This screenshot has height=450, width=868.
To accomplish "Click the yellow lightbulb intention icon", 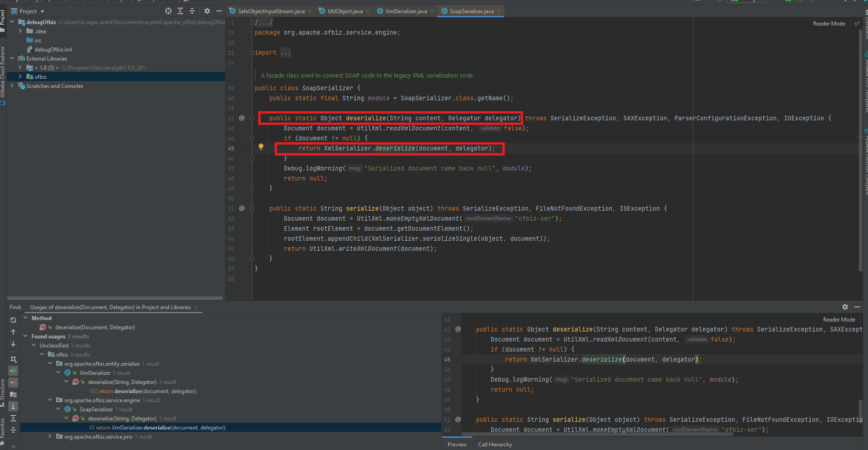I will tap(261, 147).
